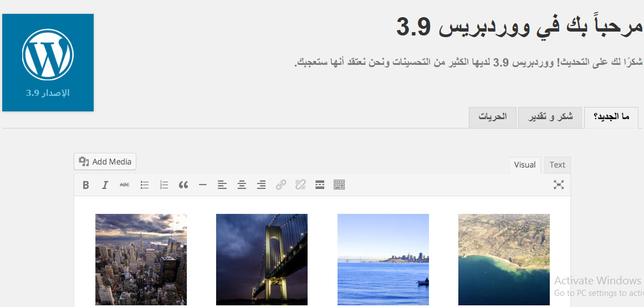Open the ما الجديد؟ tab

[x=611, y=117]
